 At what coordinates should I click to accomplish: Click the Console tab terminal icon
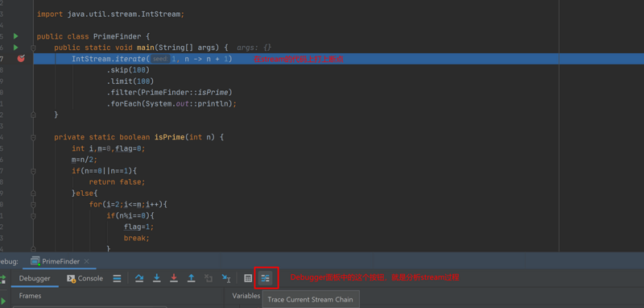(71, 278)
